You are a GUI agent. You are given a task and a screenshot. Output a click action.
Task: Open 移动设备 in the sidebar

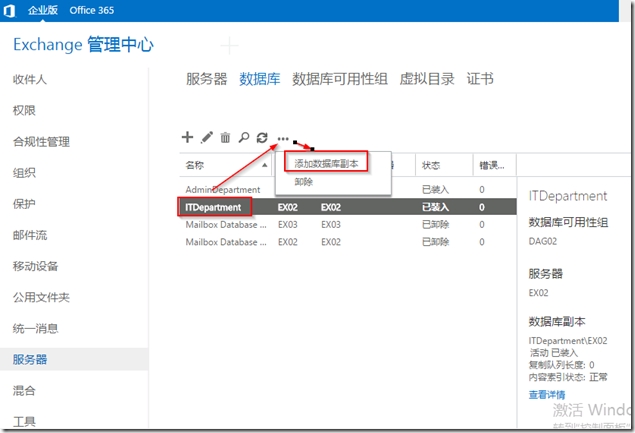35,266
